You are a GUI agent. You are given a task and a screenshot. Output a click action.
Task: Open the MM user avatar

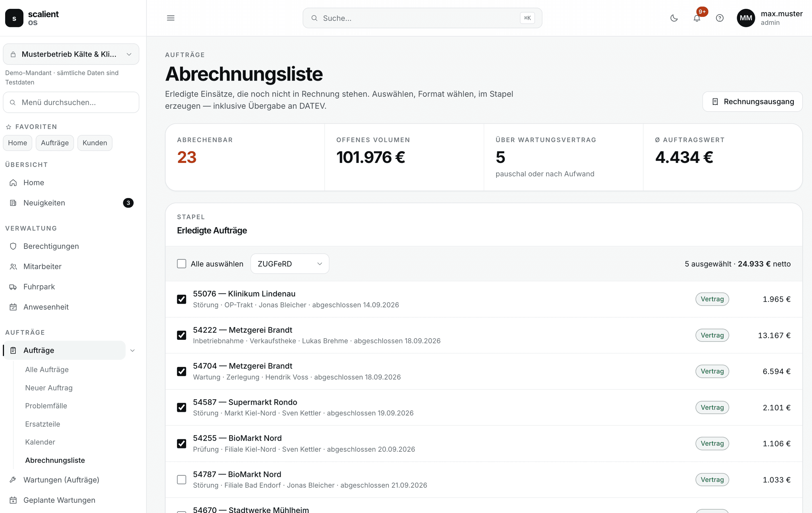746,18
